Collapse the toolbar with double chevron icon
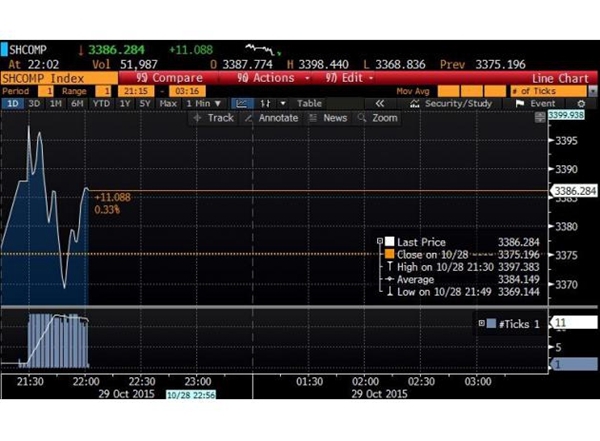 pyautogui.click(x=379, y=103)
